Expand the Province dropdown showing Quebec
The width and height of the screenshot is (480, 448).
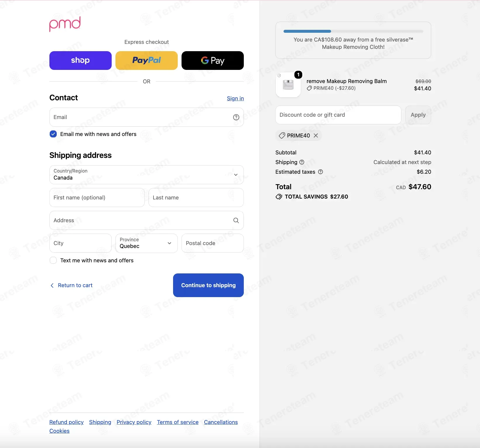tap(146, 243)
